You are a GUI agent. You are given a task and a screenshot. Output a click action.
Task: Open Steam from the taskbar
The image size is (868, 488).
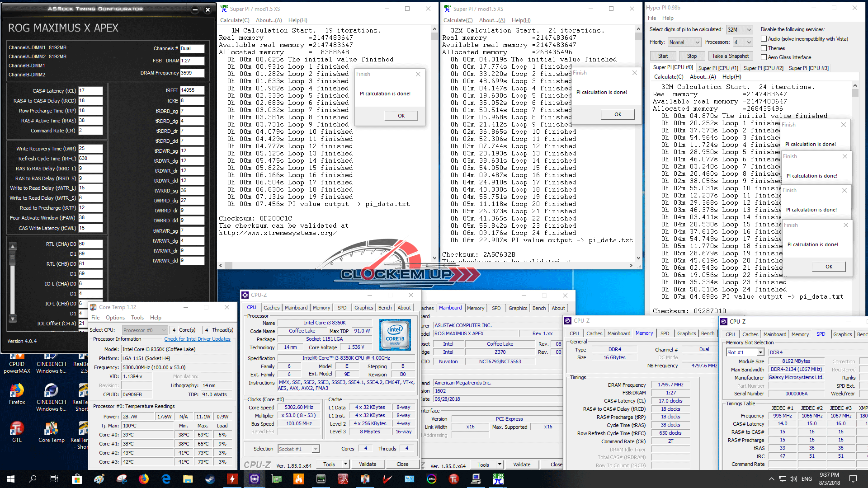(210, 479)
